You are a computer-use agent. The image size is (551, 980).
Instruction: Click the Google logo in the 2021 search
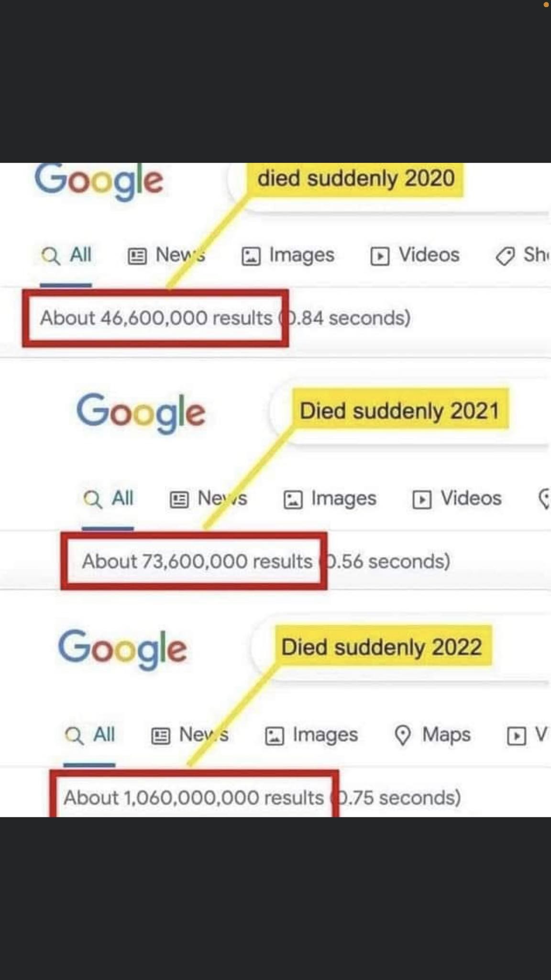(x=141, y=412)
